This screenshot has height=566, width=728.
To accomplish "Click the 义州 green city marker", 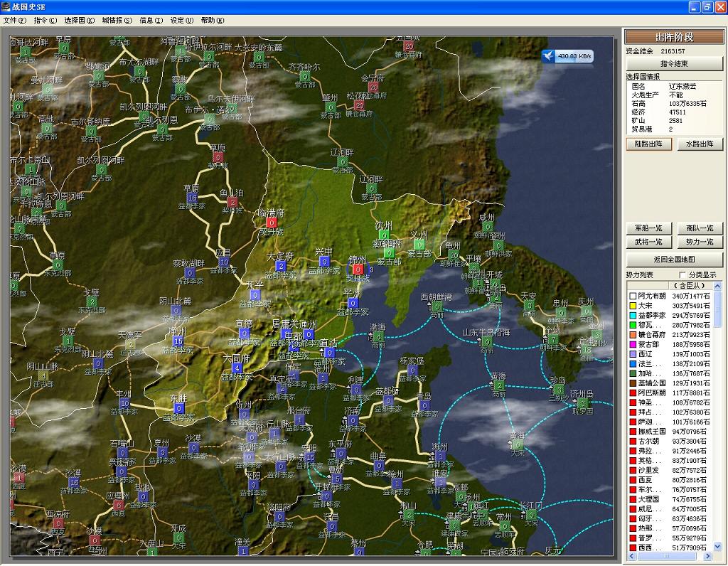I will [x=419, y=245].
